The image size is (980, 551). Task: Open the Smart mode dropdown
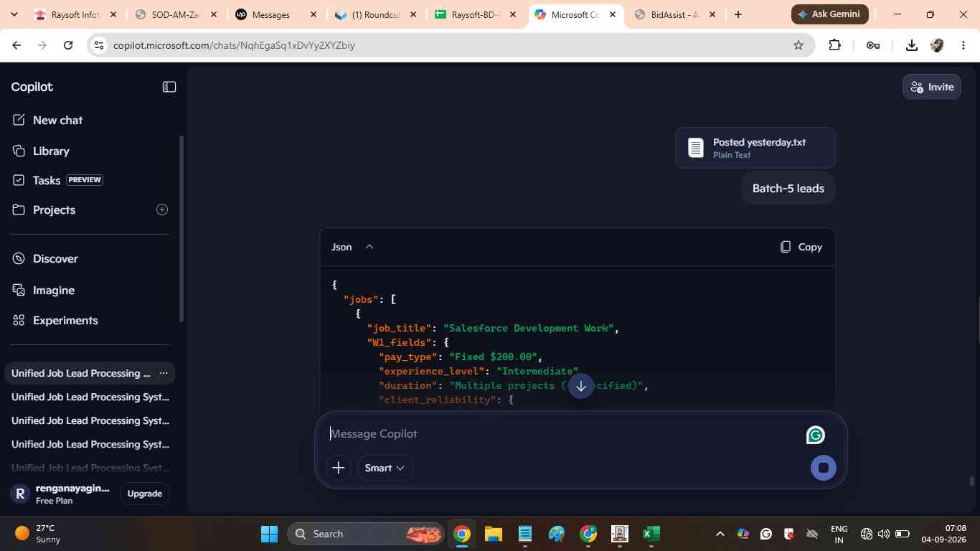385,468
